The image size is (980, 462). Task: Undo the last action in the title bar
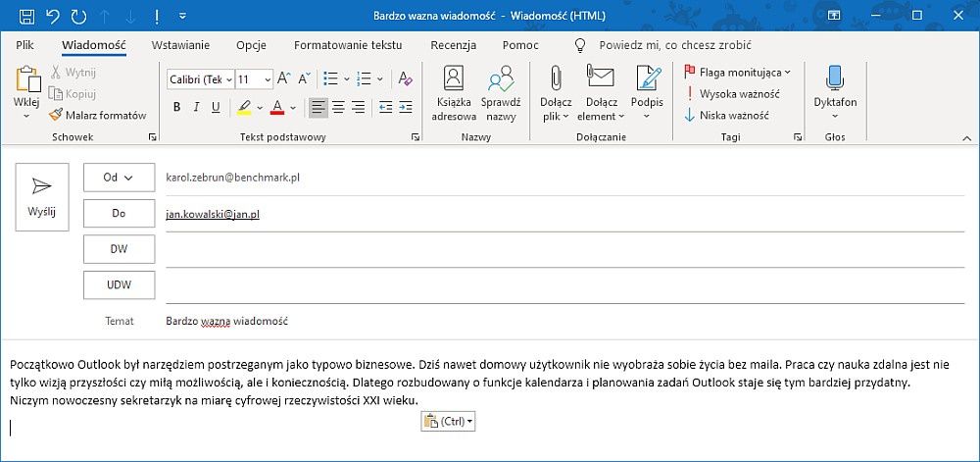point(53,17)
